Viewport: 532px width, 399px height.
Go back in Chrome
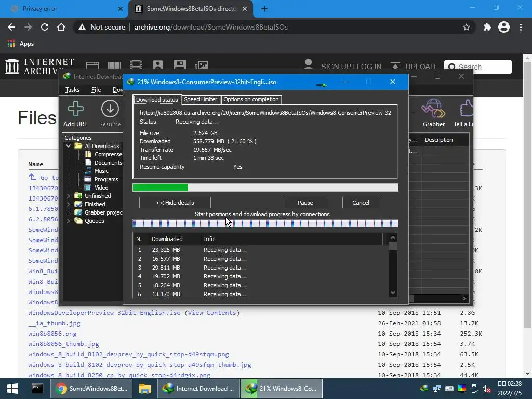click(11, 27)
